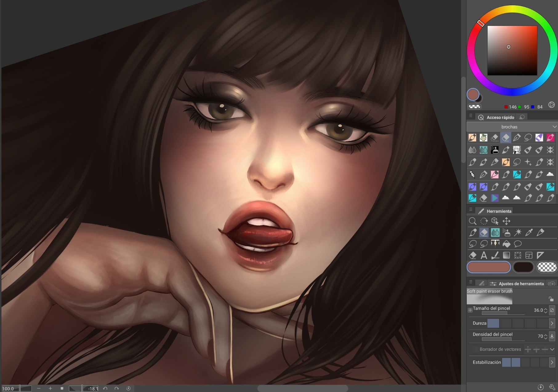Select the Eyedropper tool
558x392 pixels.
coord(529,232)
